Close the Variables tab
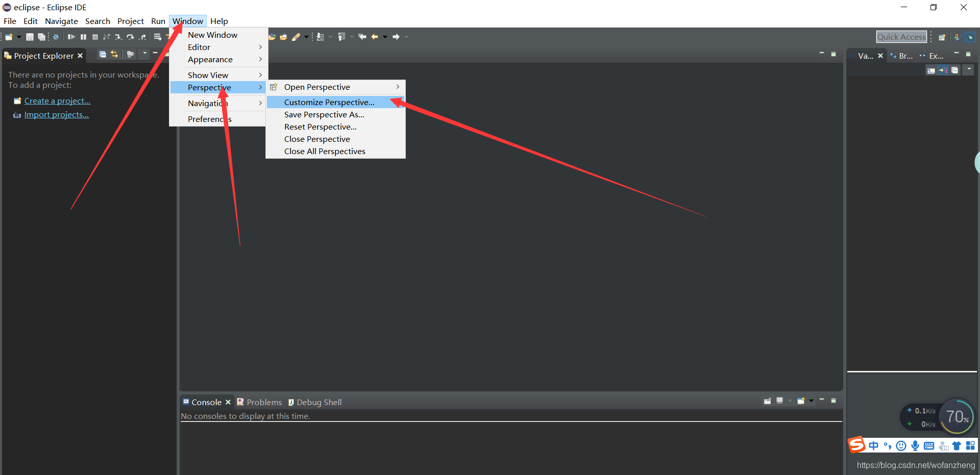The width and height of the screenshot is (980, 475). pyautogui.click(x=880, y=56)
